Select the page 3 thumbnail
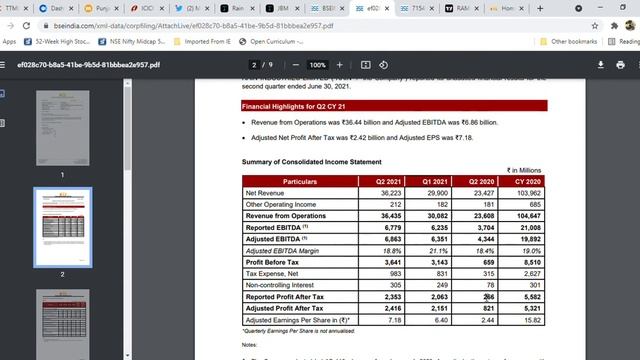The width and height of the screenshot is (640, 360). [x=62, y=324]
